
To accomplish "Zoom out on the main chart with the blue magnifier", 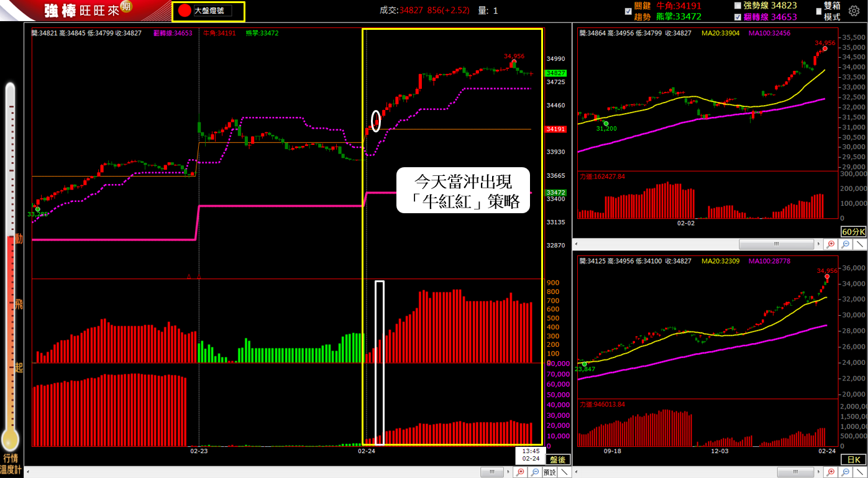I will click(535, 472).
